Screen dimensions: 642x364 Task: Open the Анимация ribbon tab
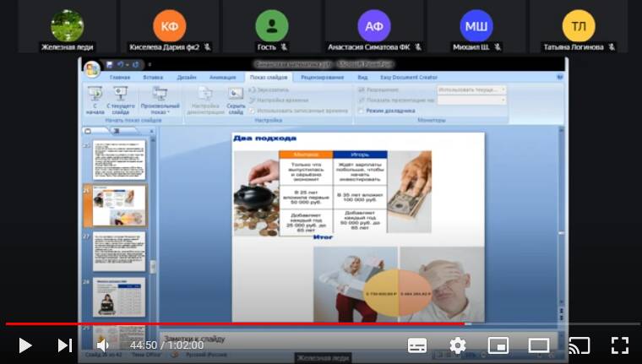click(x=222, y=78)
